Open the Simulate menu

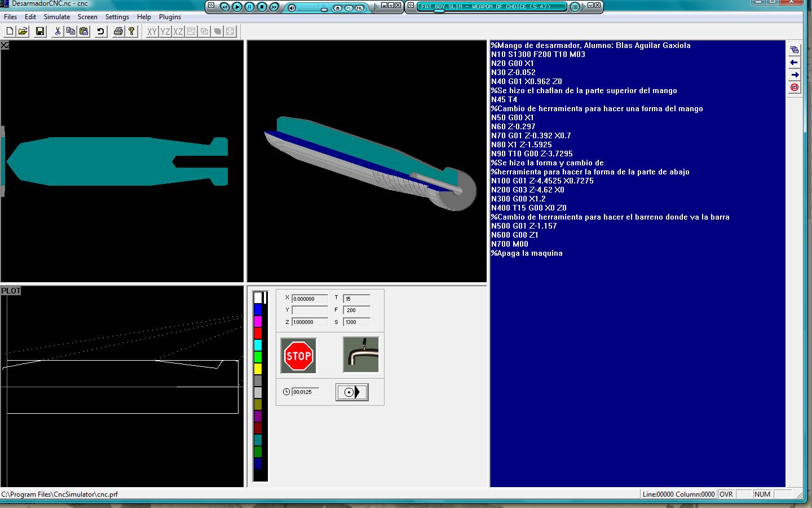point(57,17)
